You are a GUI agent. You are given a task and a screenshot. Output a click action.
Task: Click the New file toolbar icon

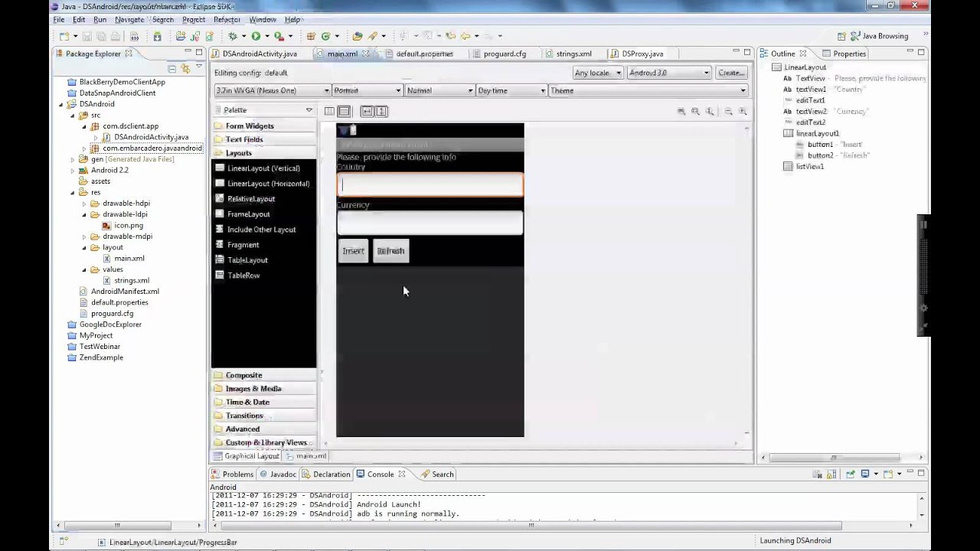tap(64, 36)
